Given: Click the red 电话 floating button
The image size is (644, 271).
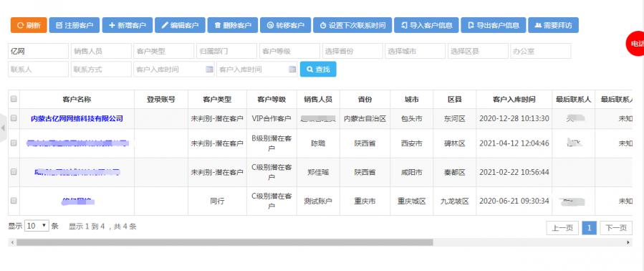Looking at the screenshot, I should pyautogui.click(x=636, y=44).
